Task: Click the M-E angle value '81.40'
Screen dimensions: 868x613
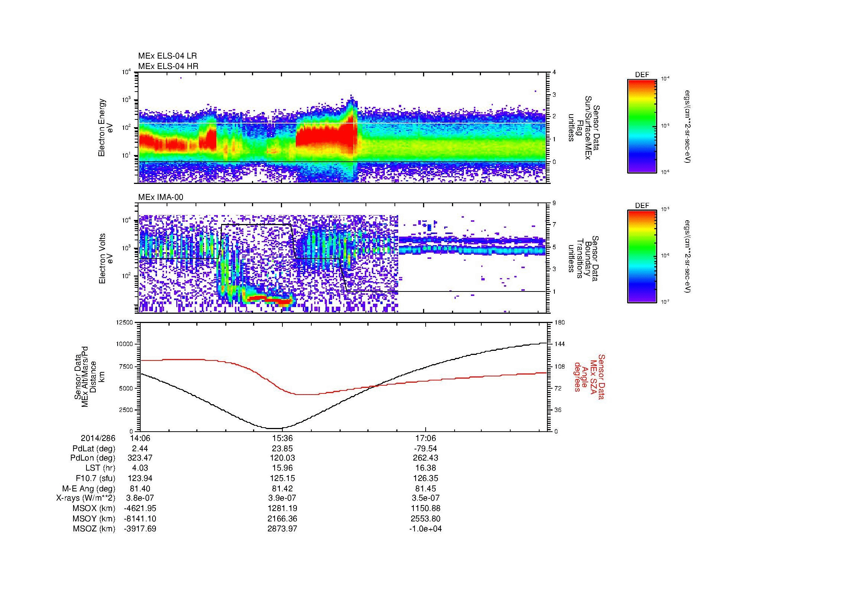Action: coord(140,489)
